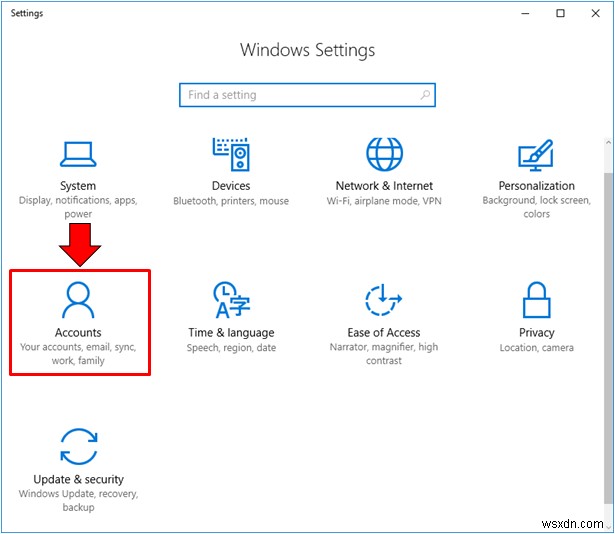Click 'Display, notifications, apps, power' description
Image resolution: width=615 pixels, height=534 pixels.
[x=78, y=207]
